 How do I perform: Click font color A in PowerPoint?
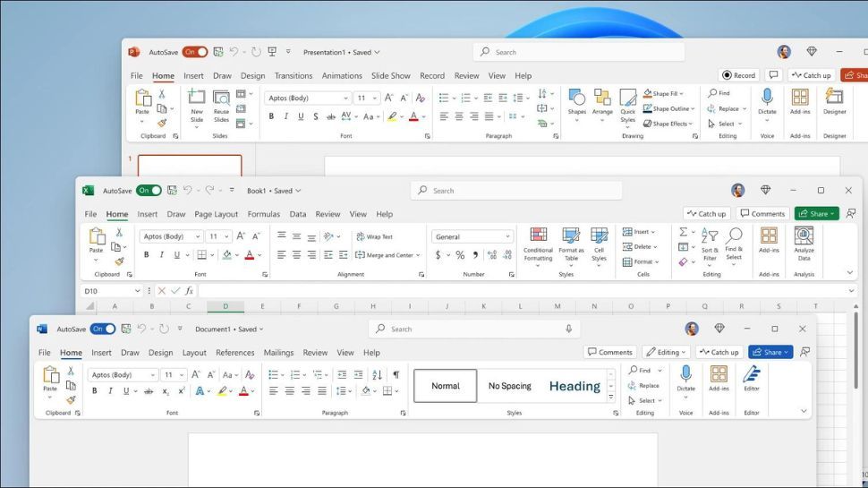(413, 116)
